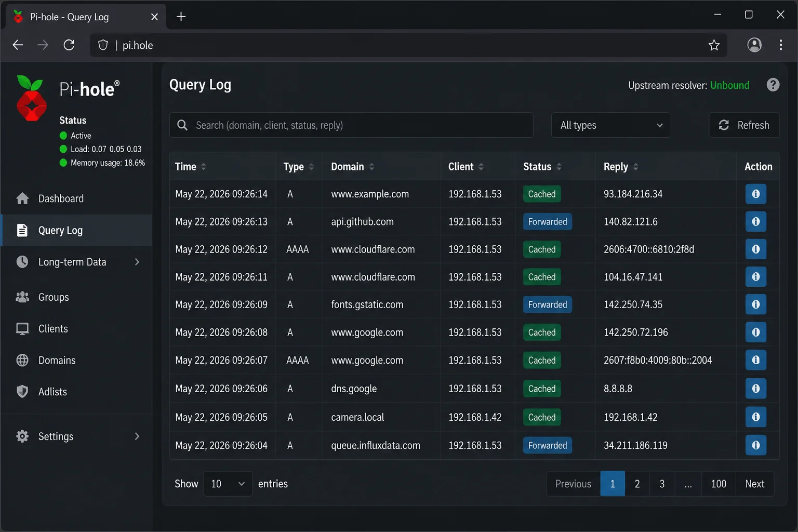
Task: Open info for api.github.com query
Action: [755, 222]
